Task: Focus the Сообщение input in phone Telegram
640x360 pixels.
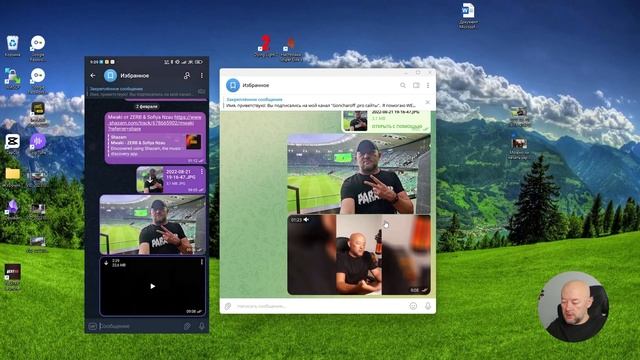Action: point(141,326)
